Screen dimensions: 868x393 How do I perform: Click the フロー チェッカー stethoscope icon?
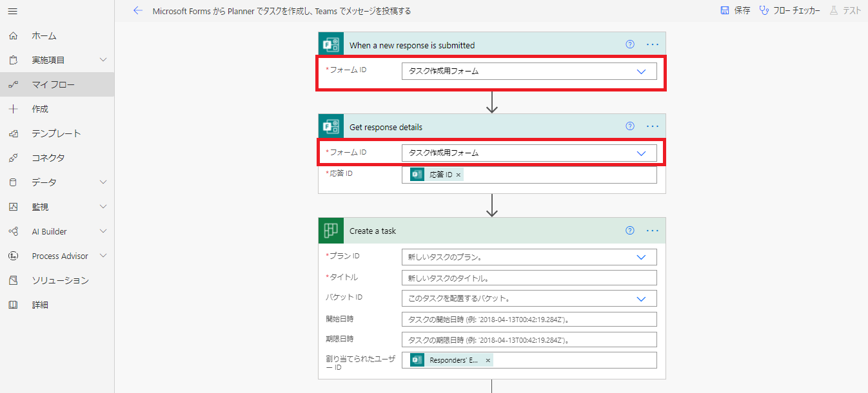point(764,11)
